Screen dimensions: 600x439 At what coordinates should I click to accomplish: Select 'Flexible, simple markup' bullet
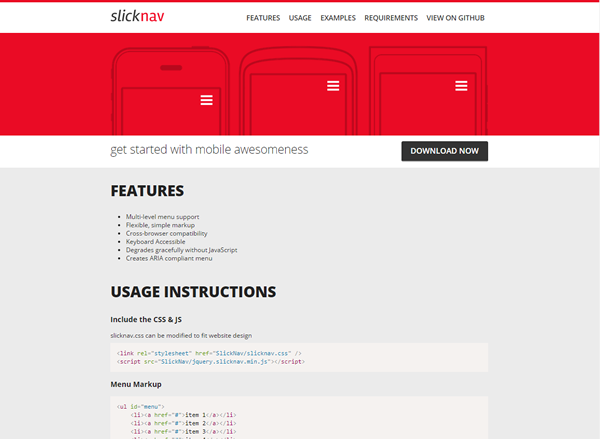(x=160, y=225)
